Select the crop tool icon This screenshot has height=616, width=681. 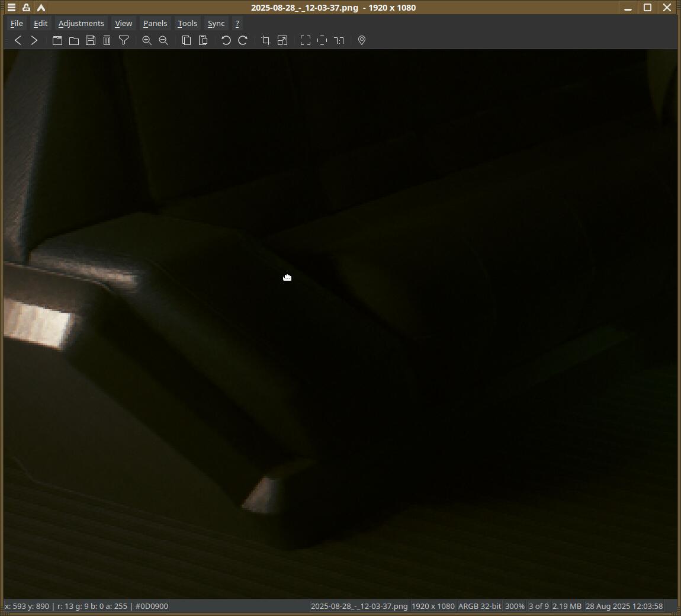click(266, 40)
